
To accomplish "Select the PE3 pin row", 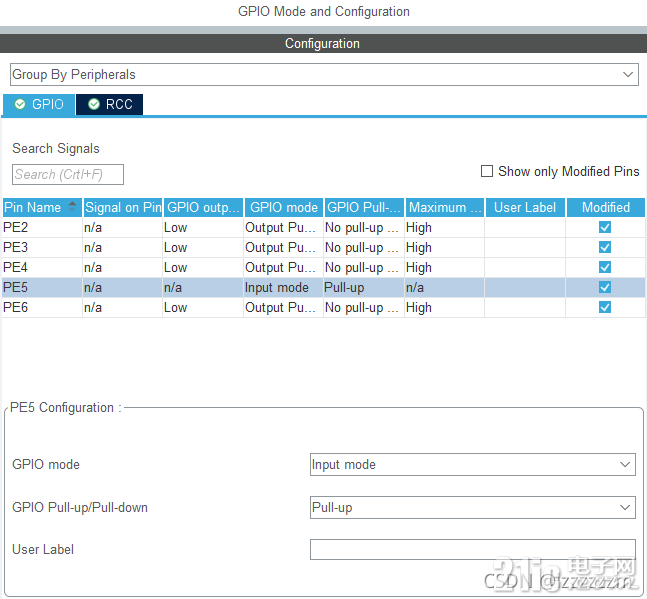I will pos(324,247).
